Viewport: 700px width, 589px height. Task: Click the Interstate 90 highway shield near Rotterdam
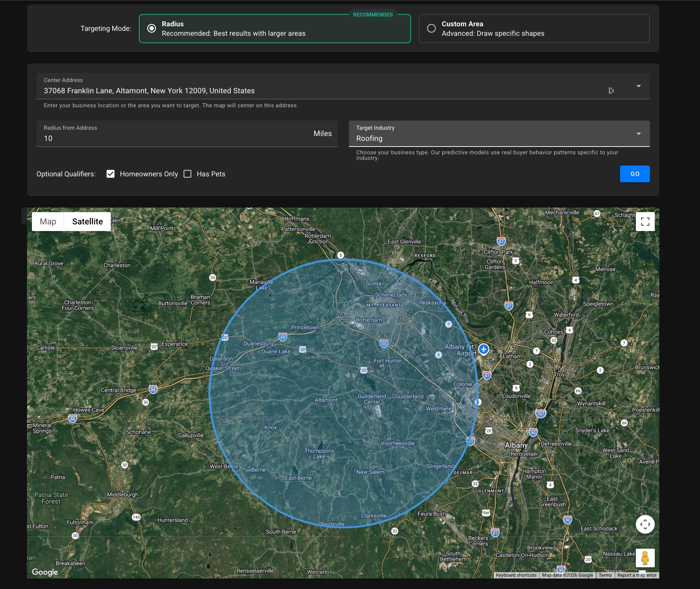coord(383,344)
